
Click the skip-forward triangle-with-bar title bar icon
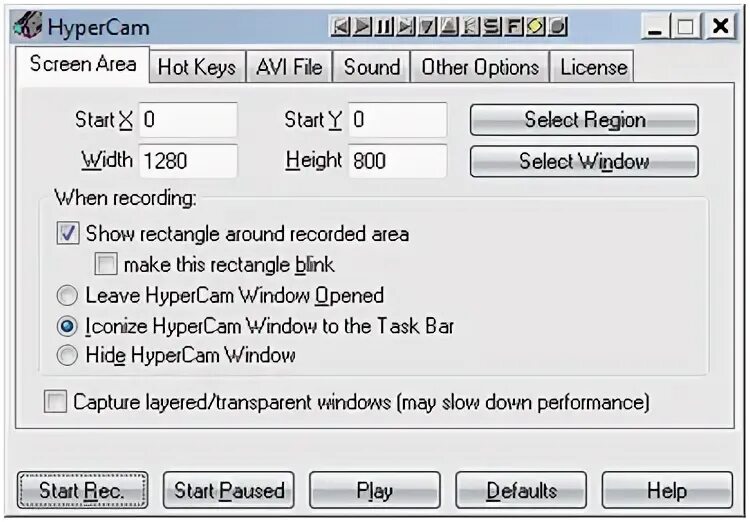click(406, 27)
